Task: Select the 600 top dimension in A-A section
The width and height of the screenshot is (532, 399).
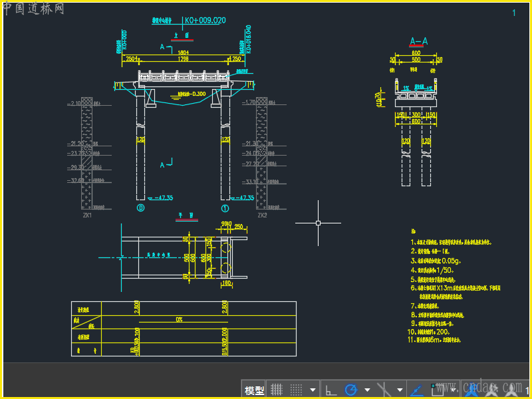Action: coord(416,53)
